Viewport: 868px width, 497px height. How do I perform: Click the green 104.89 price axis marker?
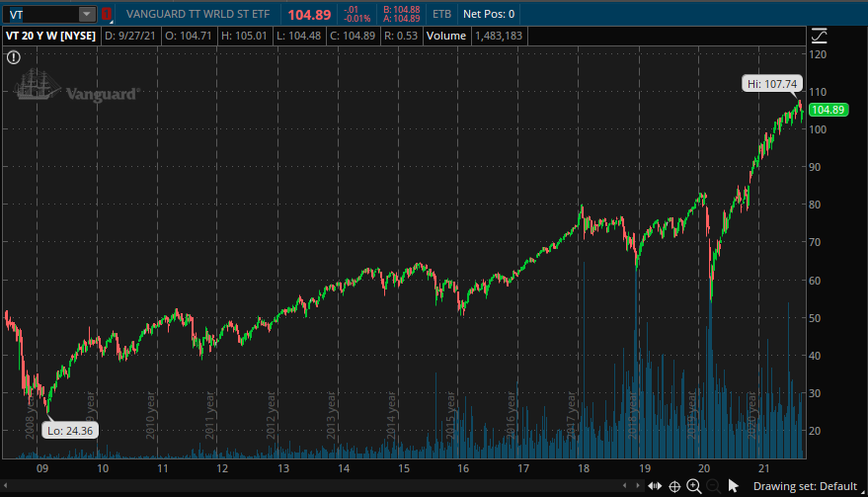tap(829, 110)
